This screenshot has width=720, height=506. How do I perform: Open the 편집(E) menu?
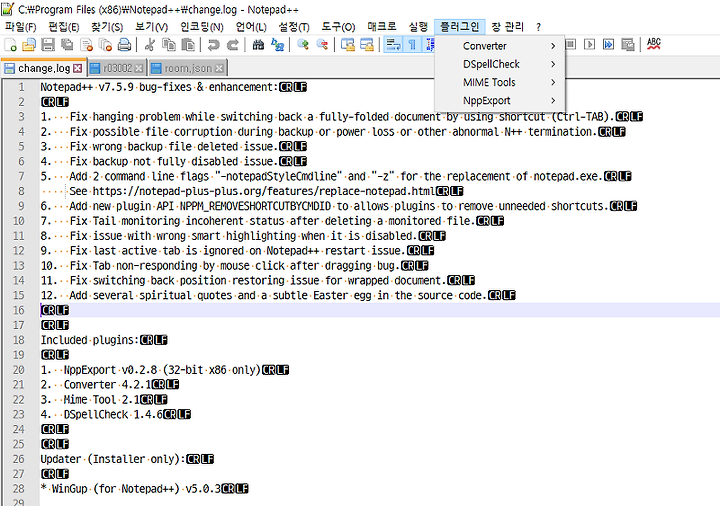pyautogui.click(x=63, y=27)
